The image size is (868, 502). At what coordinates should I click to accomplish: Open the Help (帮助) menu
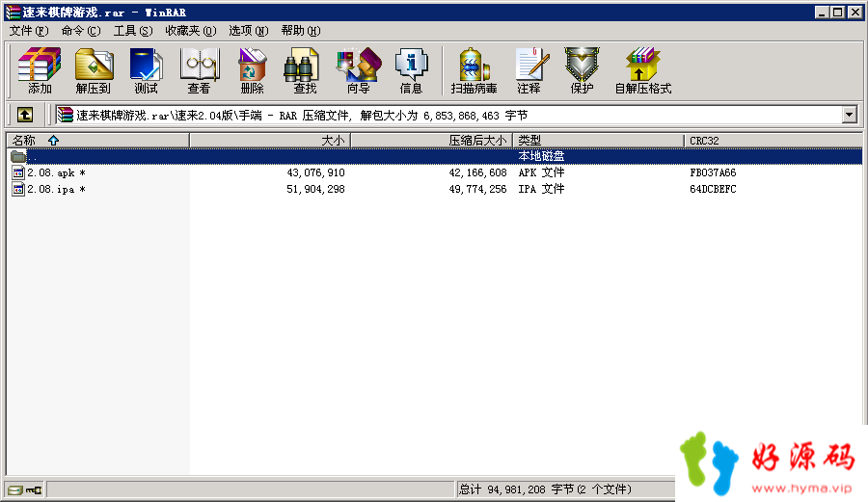(301, 31)
